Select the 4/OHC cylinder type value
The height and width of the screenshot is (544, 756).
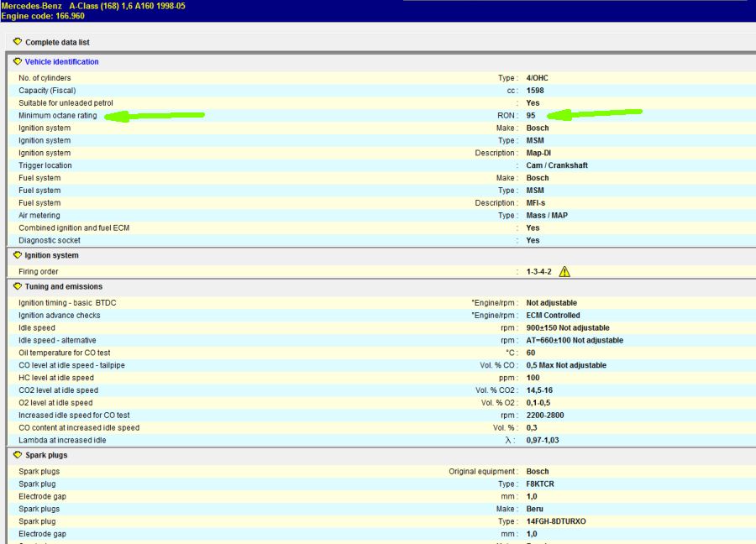click(537, 78)
